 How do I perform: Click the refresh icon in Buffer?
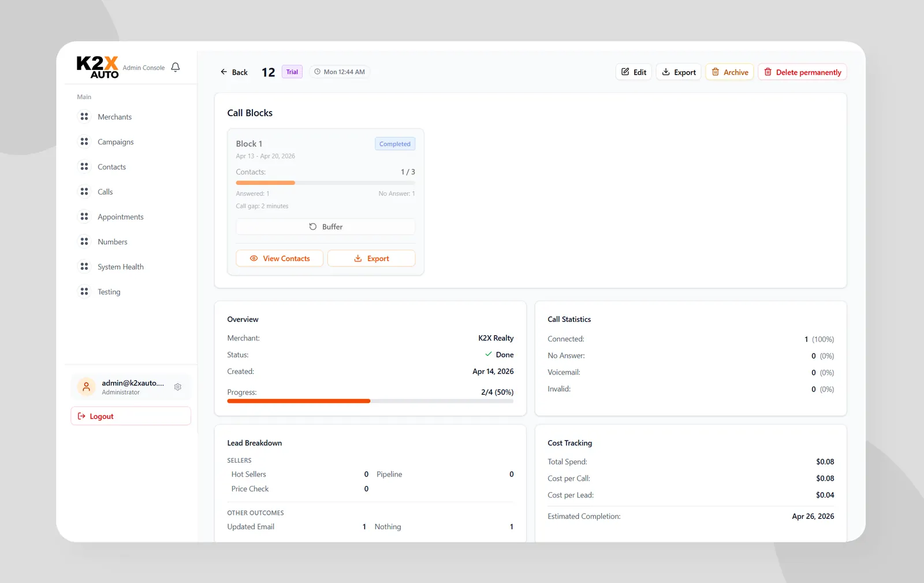pos(313,226)
